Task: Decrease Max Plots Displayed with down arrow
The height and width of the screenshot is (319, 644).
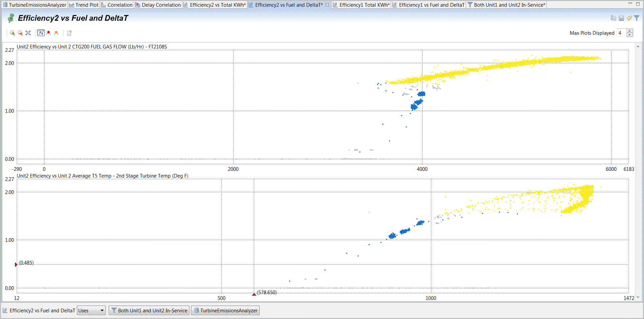Action: pyautogui.click(x=630, y=35)
